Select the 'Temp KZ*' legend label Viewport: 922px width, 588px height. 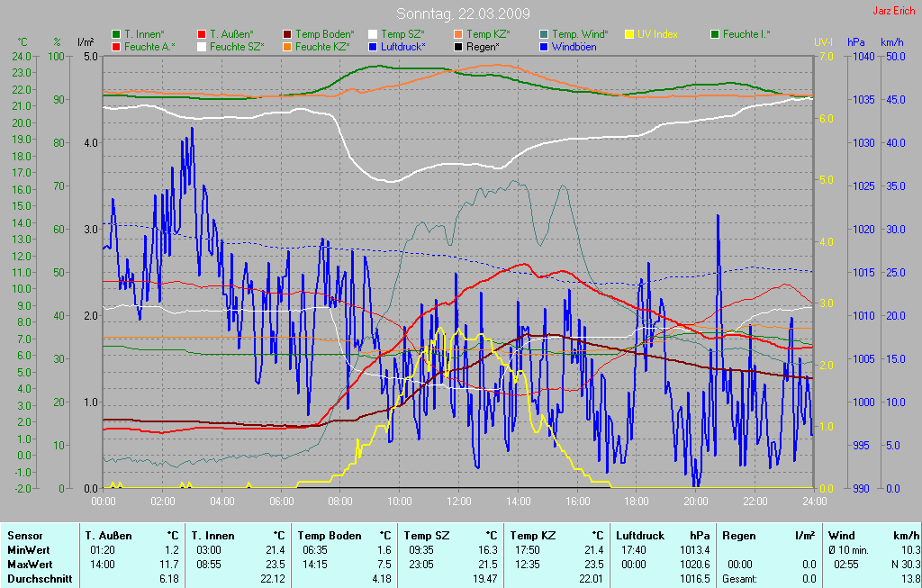coord(489,35)
